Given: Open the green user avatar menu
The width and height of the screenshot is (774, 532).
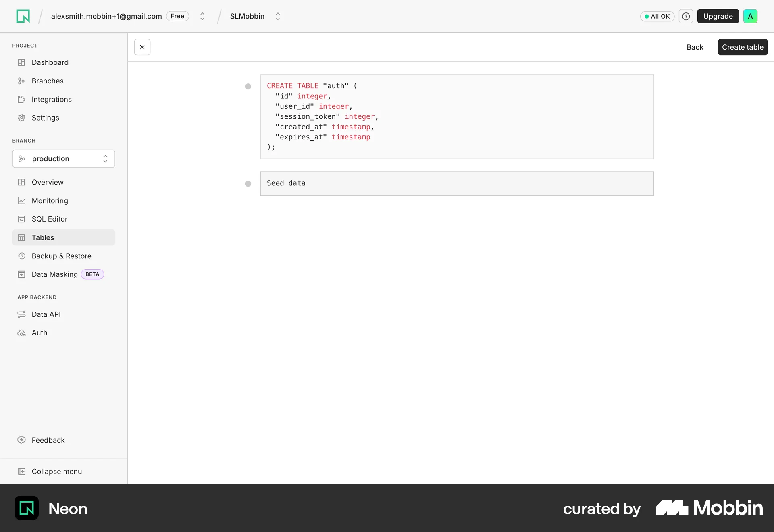Looking at the screenshot, I should coord(750,16).
